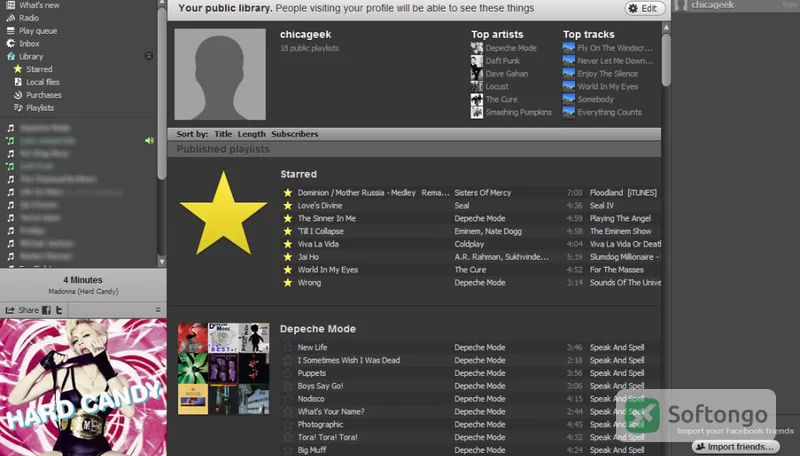Click the Starred star icon in the sidebar
800x456 pixels.
pyautogui.click(x=18, y=69)
